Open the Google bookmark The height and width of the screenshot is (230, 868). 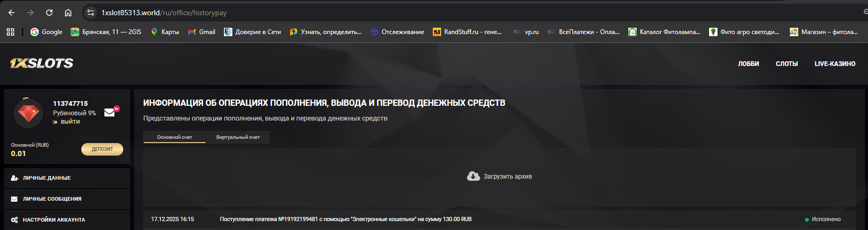coord(46,32)
